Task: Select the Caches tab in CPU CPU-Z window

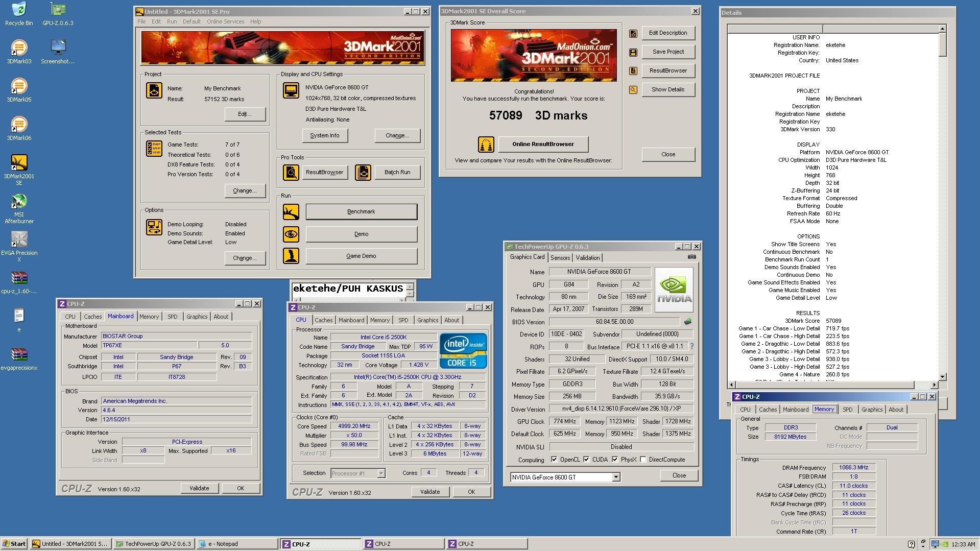Action: pos(323,320)
